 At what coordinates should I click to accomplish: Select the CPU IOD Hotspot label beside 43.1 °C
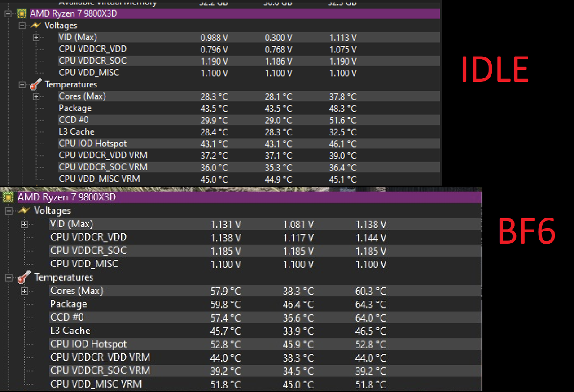point(93,144)
